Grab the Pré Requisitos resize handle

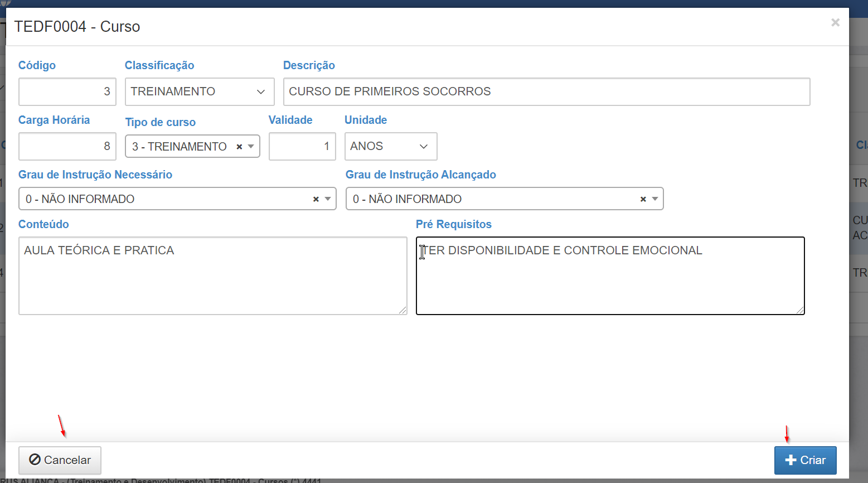click(801, 311)
